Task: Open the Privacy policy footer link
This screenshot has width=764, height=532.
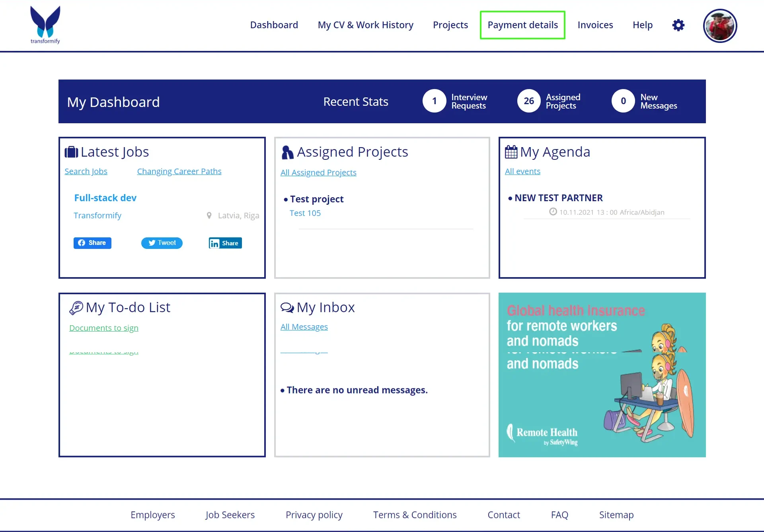Action: (314, 515)
